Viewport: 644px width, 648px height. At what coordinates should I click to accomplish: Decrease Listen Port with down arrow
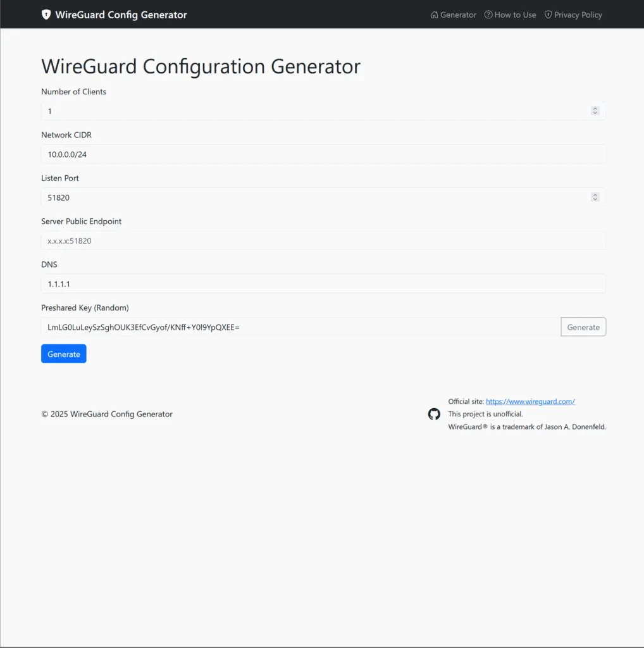595,199
